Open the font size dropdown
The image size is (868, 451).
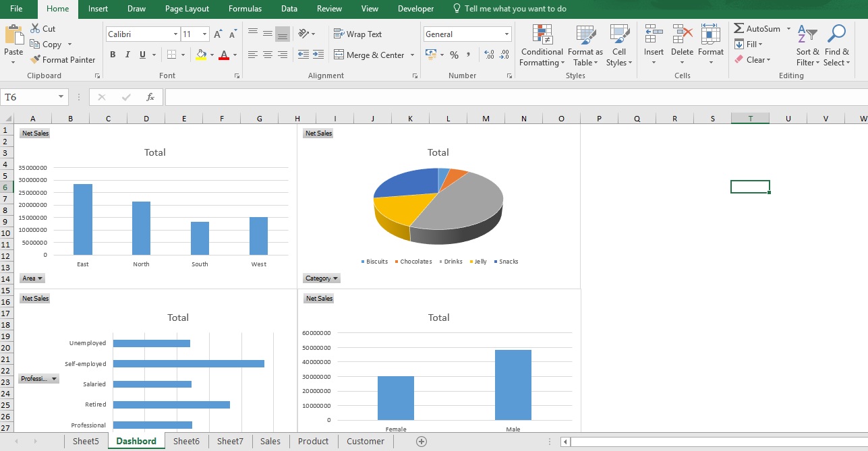pos(205,34)
